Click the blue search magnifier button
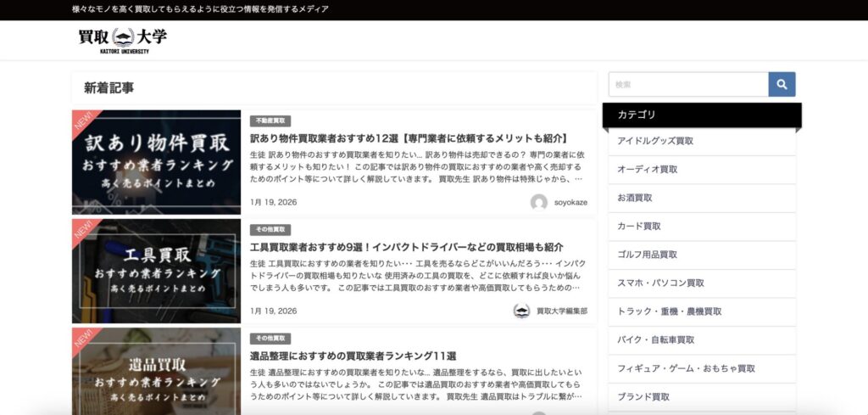The width and height of the screenshot is (868, 415). [x=782, y=85]
